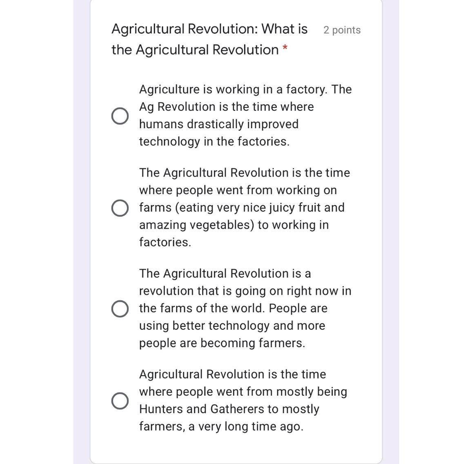This screenshot has width=476, height=464.
Task: Click the text line 'people are becoming farmers.'
Action: (x=222, y=343)
